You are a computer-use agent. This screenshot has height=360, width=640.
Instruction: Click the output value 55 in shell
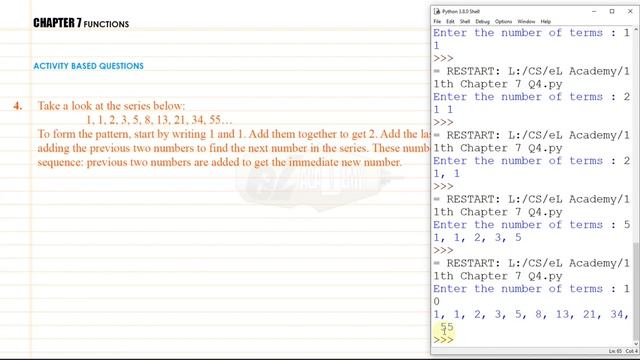pos(447,327)
